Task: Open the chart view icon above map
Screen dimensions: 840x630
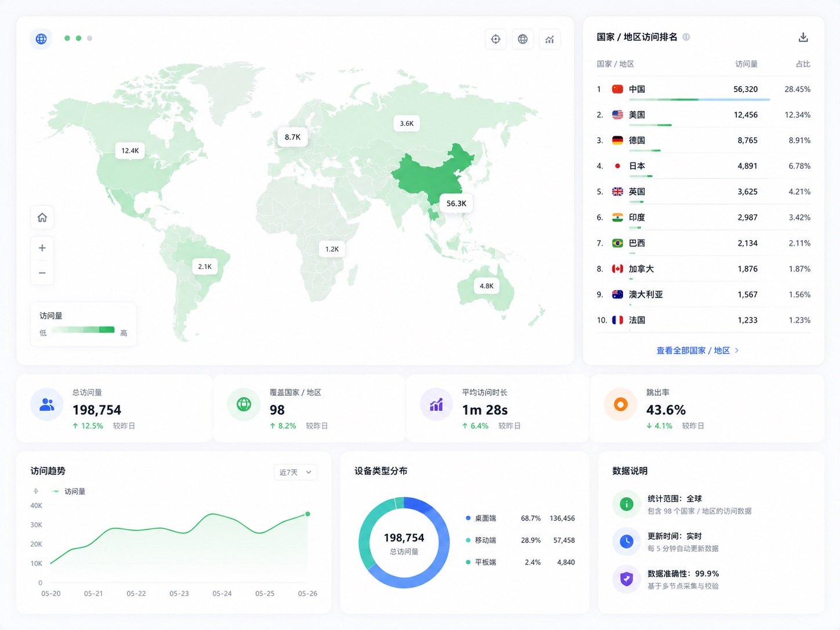Action: (x=549, y=39)
